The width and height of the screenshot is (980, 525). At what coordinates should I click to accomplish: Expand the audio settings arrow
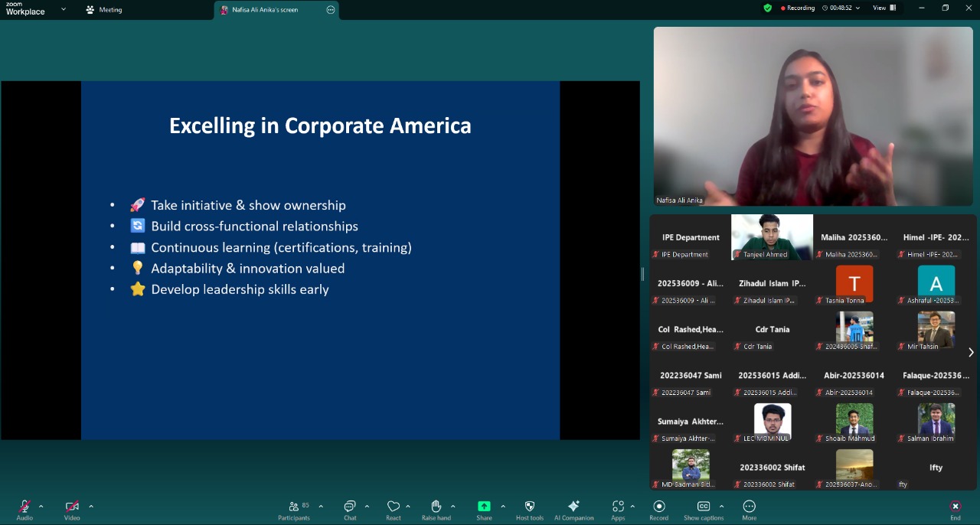(x=41, y=506)
